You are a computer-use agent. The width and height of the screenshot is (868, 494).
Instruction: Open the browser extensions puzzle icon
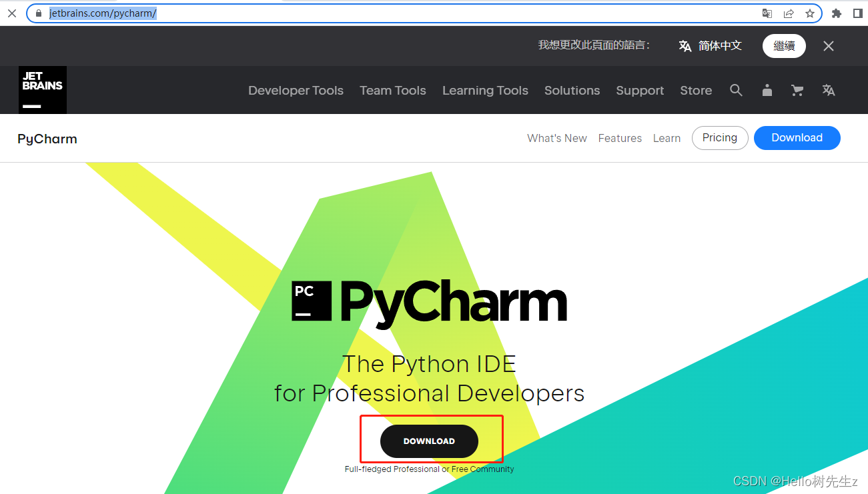837,13
